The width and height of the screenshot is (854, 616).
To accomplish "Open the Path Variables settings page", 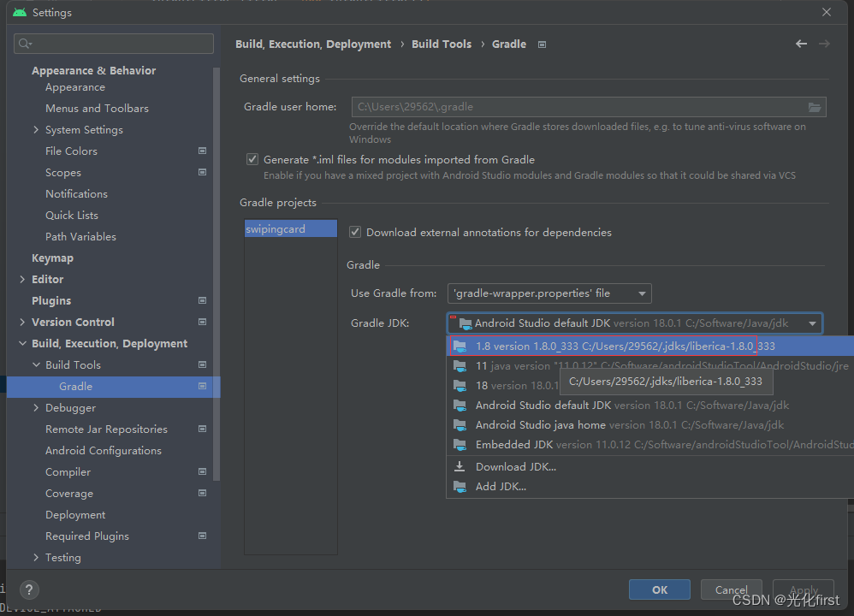I will 80,236.
